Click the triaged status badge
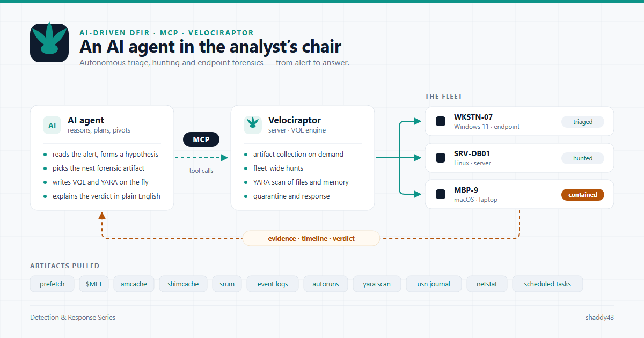Screen dimensions: 644x338 [x=583, y=122]
